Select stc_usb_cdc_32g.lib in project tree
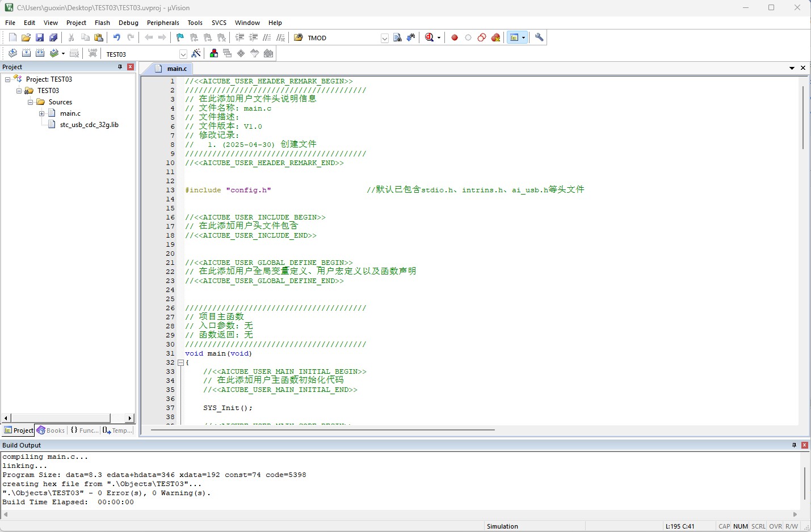Screen dimensions: 811x532 pyautogui.click(x=89, y=125)
